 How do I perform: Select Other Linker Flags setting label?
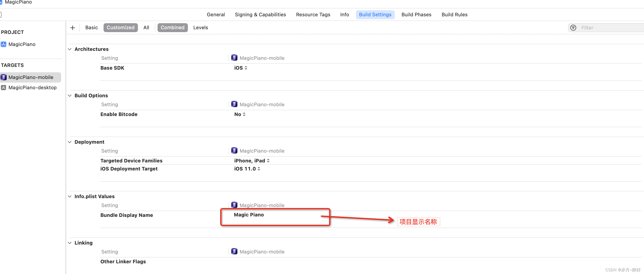[x=123, y=262]
